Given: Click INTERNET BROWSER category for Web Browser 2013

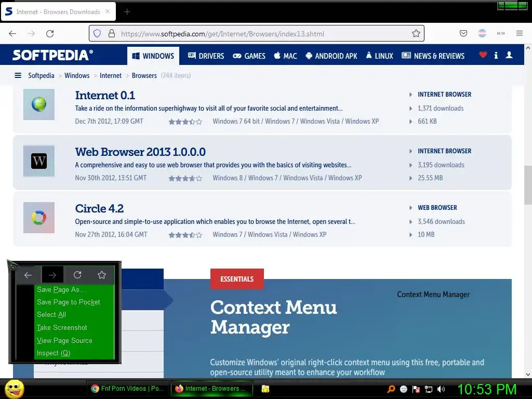Looking at the screenshot, I should (x=445, y=151).
